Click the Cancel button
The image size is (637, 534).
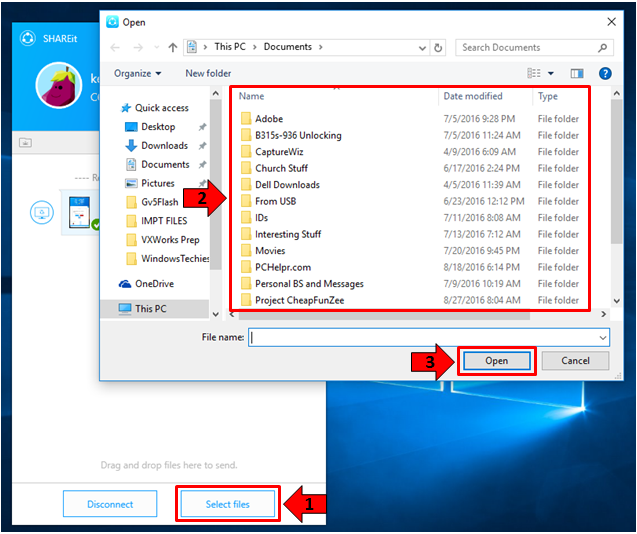(x=575, y=361)
